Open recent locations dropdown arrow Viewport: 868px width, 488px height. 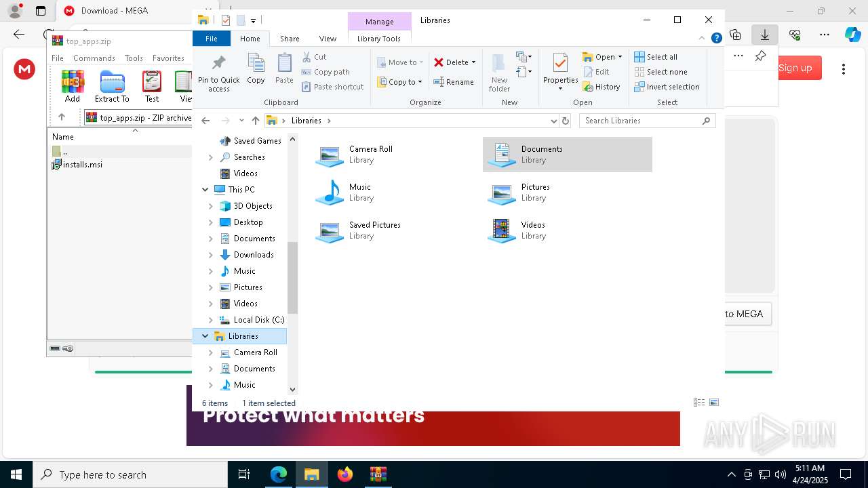tap(241, 121)
